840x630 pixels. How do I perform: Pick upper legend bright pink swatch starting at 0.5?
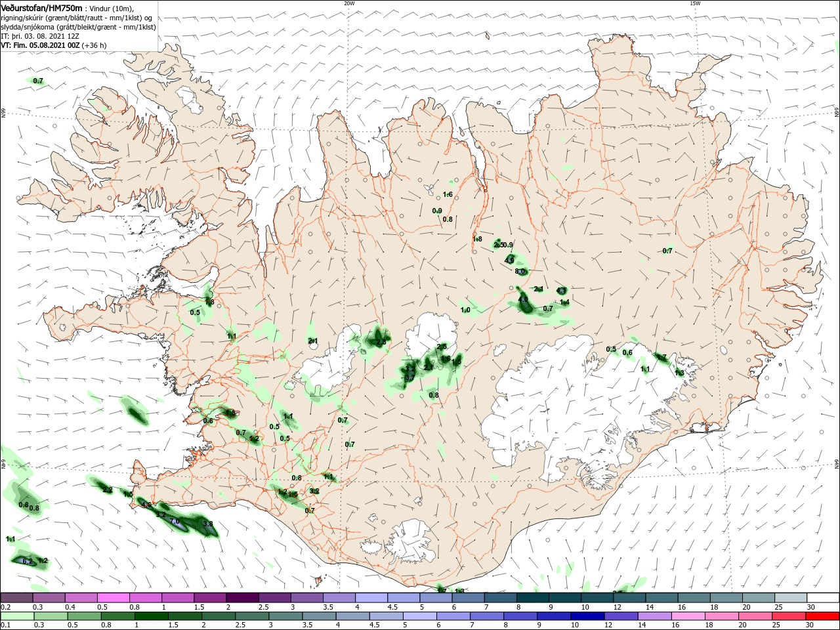[x=113, y=597]
